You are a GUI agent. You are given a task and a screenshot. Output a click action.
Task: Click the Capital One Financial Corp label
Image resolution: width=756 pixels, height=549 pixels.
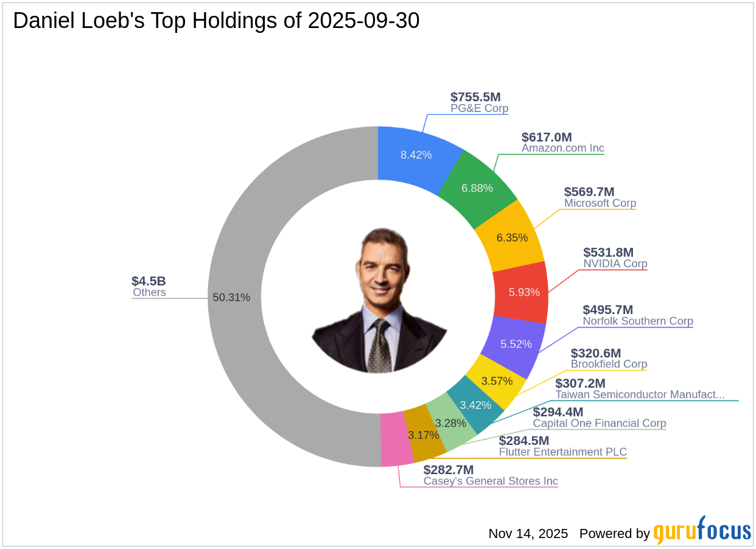(x=600, y=423)
